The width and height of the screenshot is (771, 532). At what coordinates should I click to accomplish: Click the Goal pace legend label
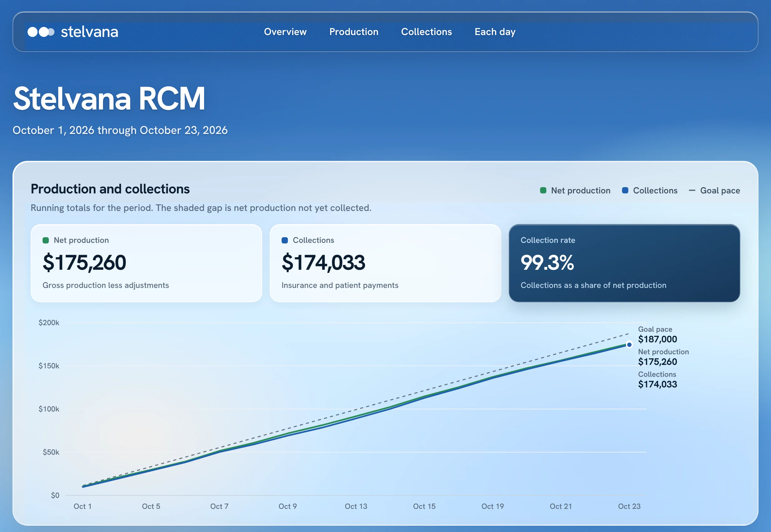tap(720, 190)
